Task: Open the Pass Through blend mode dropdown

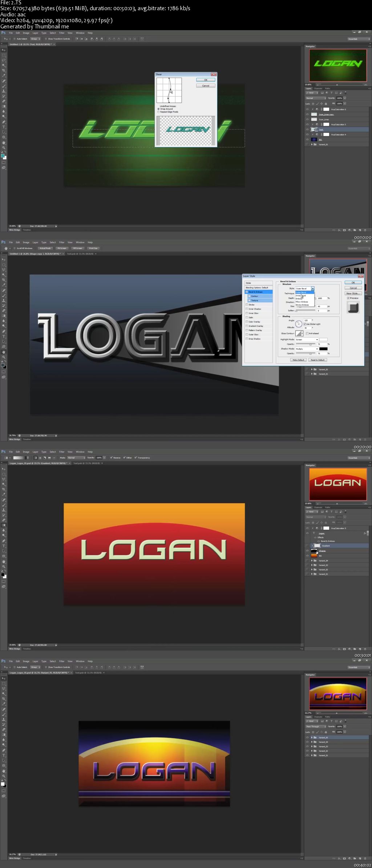Action: pos(316,727)
